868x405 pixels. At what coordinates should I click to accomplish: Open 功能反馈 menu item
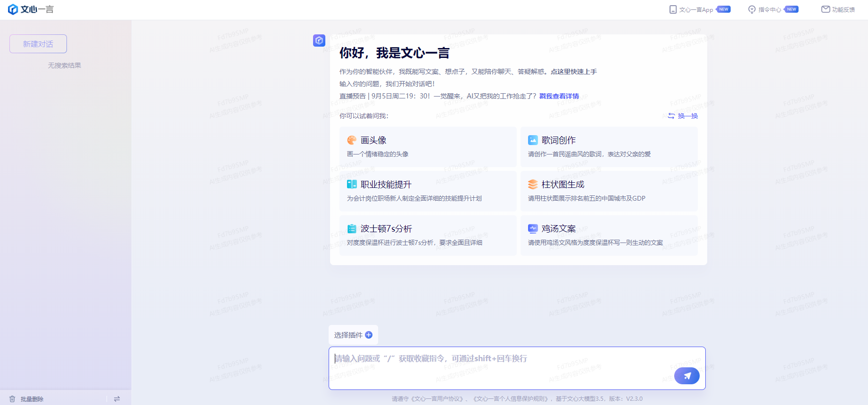point(838,9)
